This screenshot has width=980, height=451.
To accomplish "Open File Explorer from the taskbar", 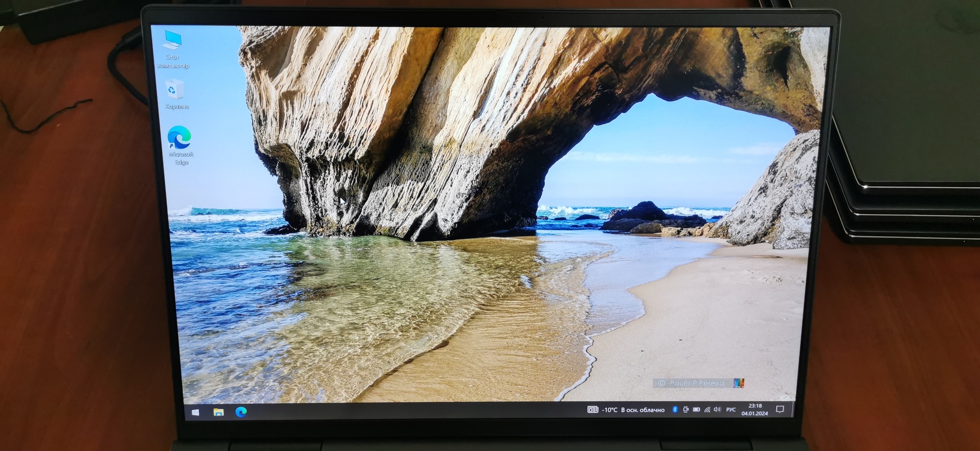I will (219, 412).
